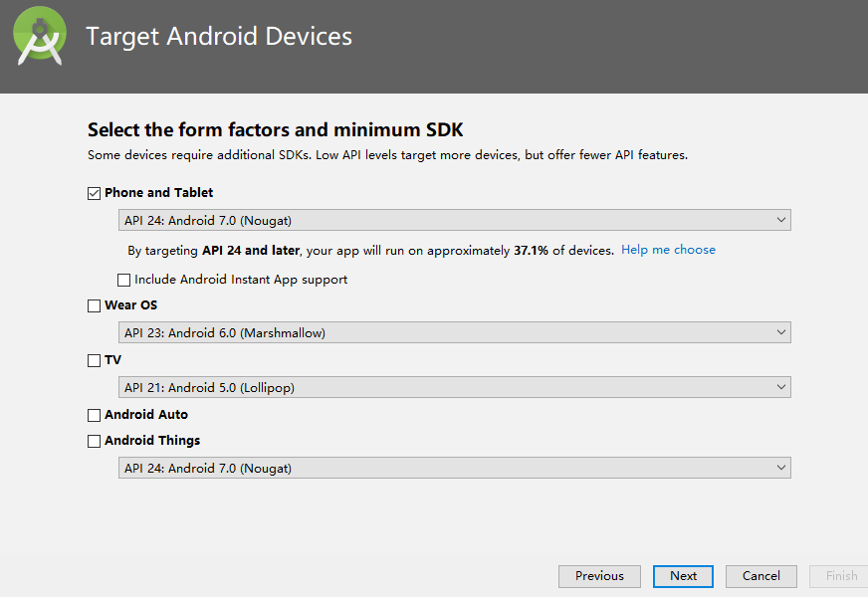Uncheck the Phone and Tablet checkbox
Image resolution: width=868 pixels, height=597 pixels.
(x=95, y=193)
